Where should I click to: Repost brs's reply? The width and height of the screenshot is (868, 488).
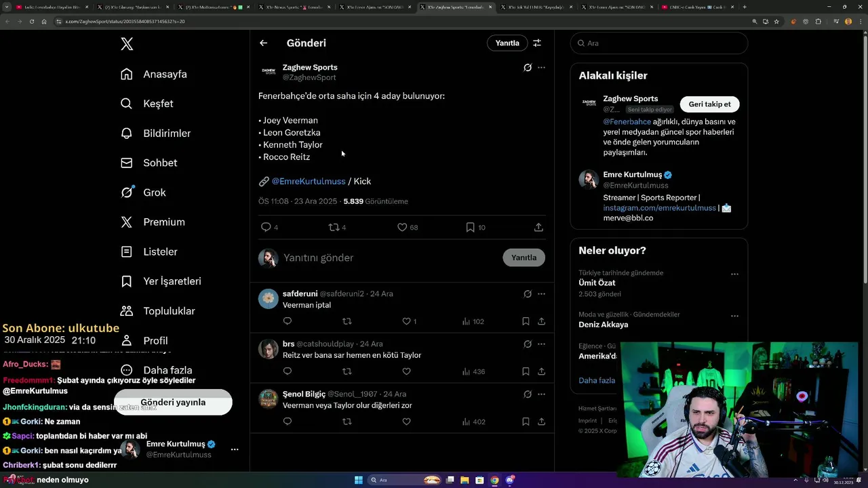click(347, 371)
